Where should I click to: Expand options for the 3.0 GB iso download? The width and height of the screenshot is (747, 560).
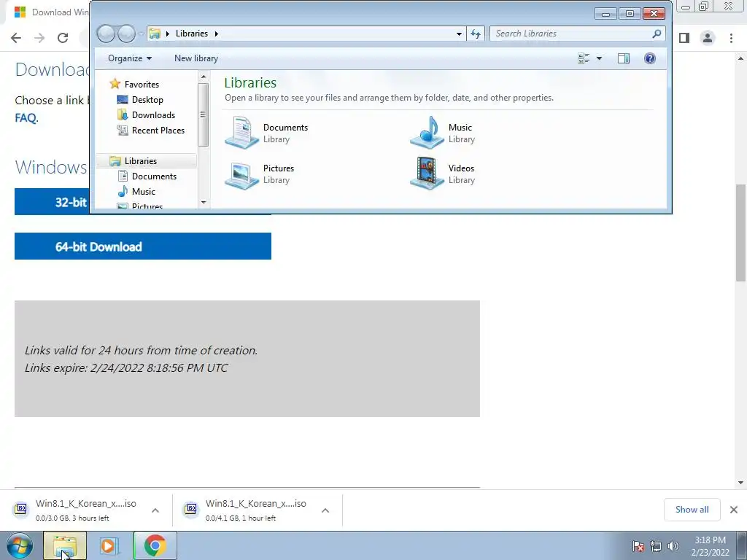tap(155, 510)
